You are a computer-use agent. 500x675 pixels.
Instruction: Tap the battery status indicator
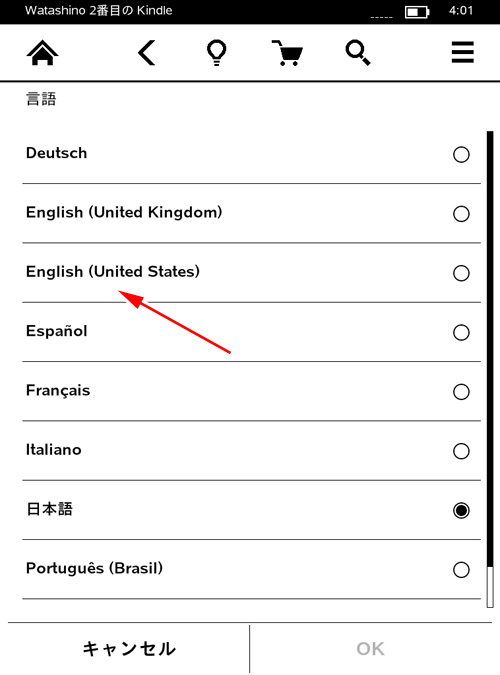417,12
